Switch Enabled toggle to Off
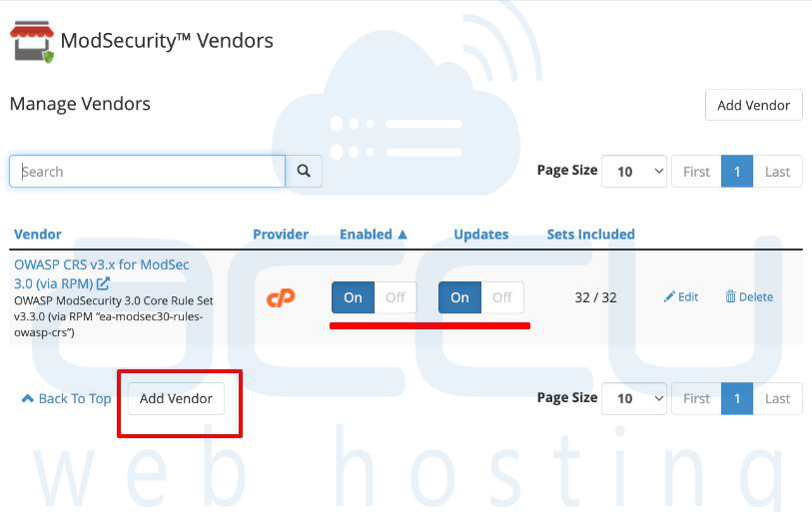The height and width of the screenshot is (512, 812). [396, 297]
